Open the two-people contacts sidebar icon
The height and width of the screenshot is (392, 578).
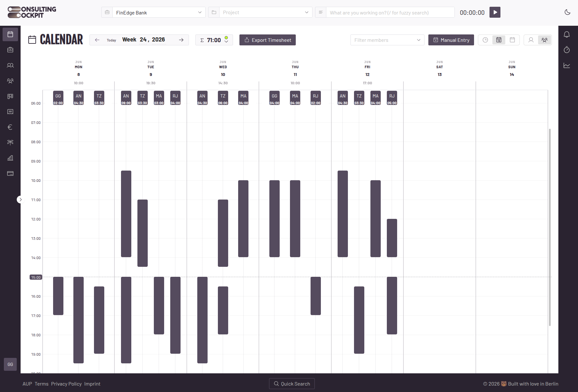click(10, 65)
